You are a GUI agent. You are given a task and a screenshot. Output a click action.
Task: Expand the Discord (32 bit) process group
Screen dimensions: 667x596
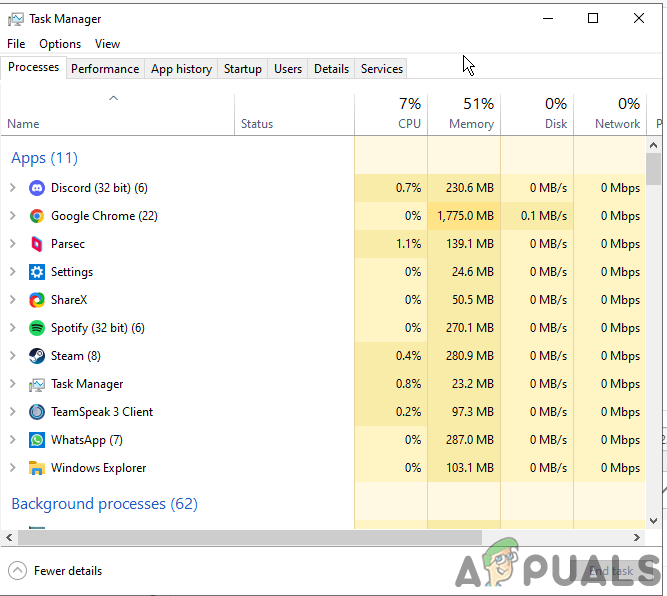[x=13, y=188]
